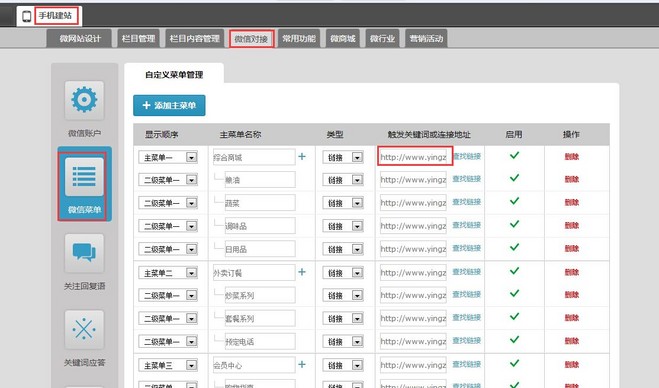Click the URL field in 套餐系列 row

[413, 318]
